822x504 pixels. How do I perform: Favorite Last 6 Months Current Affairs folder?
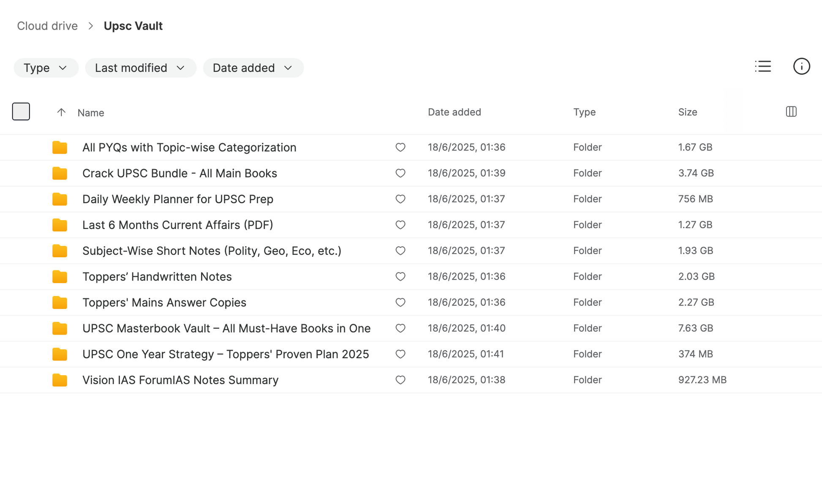click(x=400, y=225)
